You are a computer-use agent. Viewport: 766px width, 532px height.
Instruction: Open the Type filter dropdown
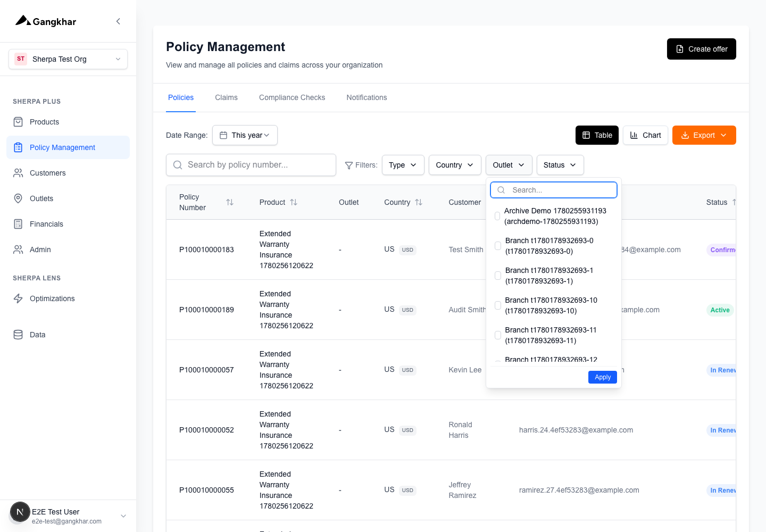(x=403, y=165)
